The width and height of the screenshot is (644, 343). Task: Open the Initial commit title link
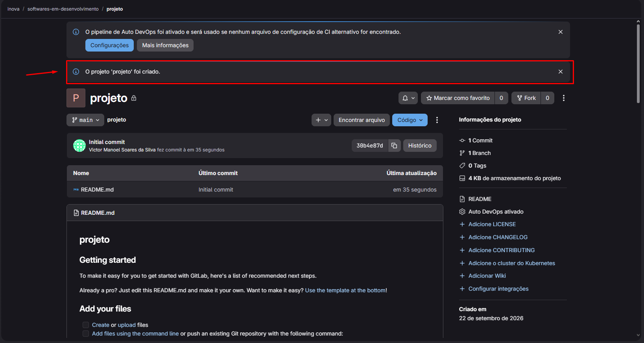[107, 142]
